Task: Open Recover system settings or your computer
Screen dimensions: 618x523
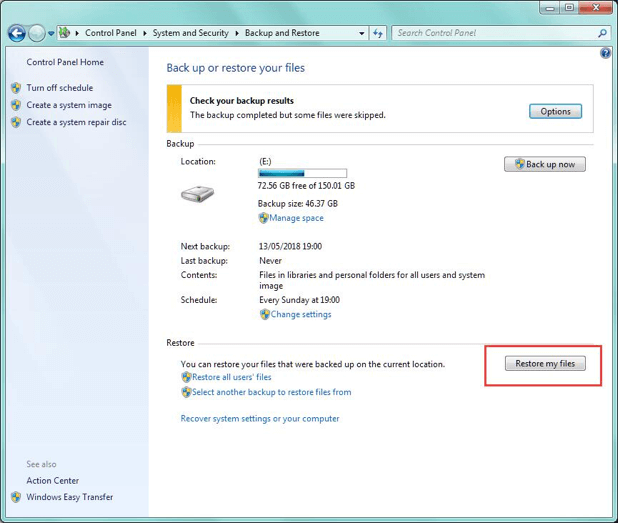Action: (260, 419)
